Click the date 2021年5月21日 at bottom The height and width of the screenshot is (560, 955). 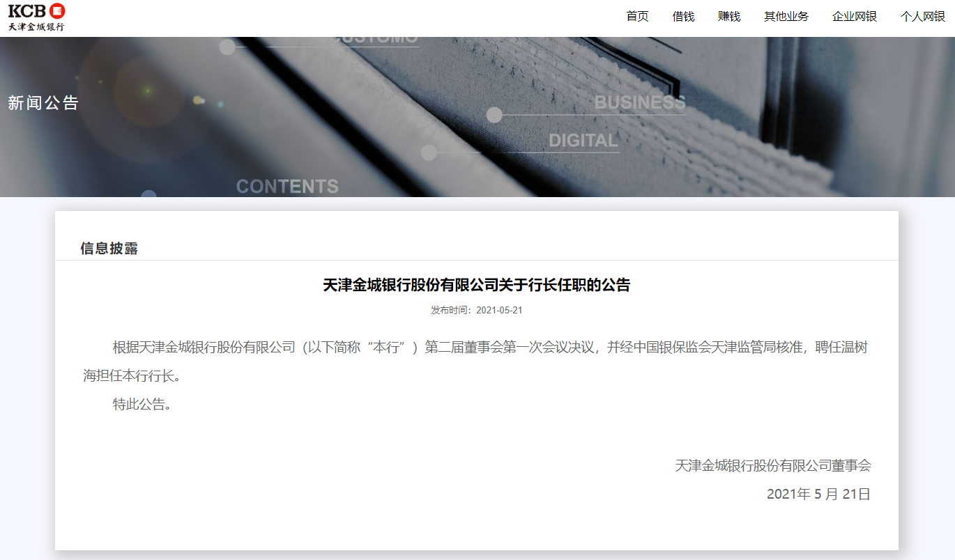point(818,495)
